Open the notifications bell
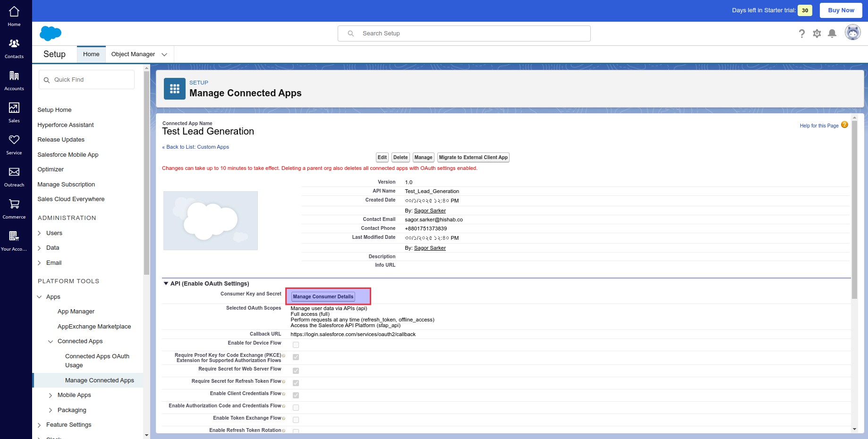The image size is (868, 439). click(x=832, y=34)
